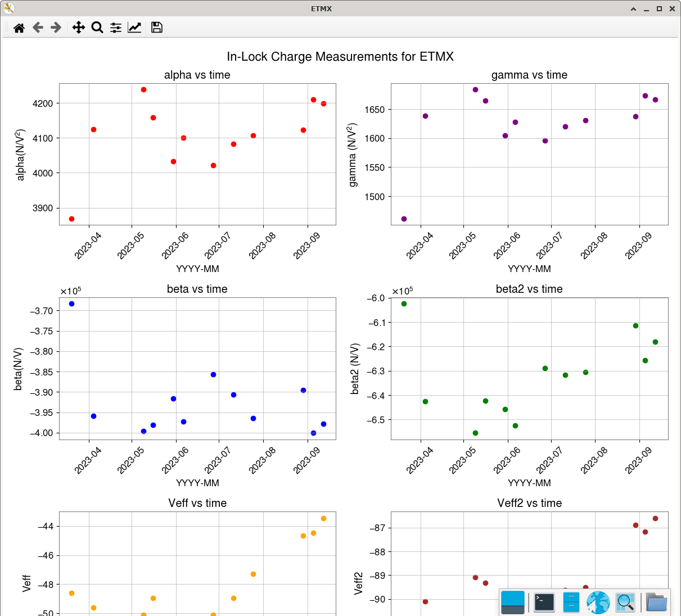Click the 'Veff2' y-axis label
Image resolution: width=681 pixels, height=616 pixels.
(358, 583)
